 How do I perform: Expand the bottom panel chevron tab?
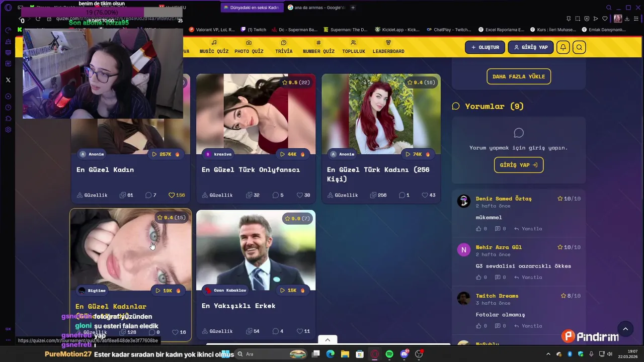pos(328,340)
